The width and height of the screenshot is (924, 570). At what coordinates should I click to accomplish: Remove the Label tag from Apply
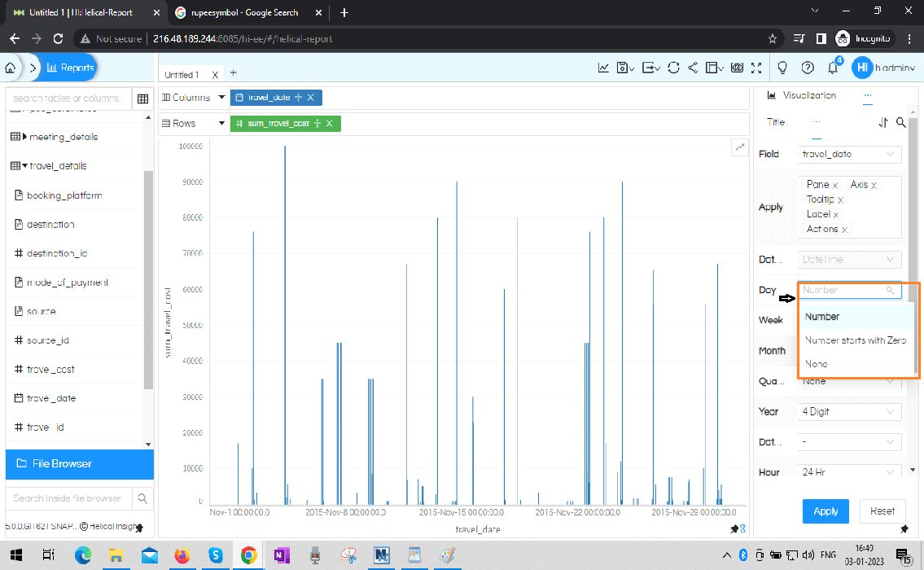click(835, 215)
